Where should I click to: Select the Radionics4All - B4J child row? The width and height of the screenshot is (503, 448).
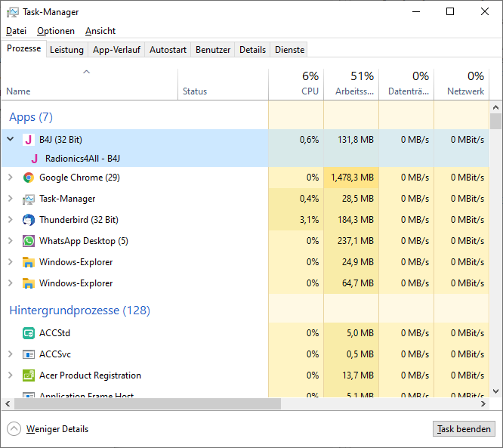[82, 159]
